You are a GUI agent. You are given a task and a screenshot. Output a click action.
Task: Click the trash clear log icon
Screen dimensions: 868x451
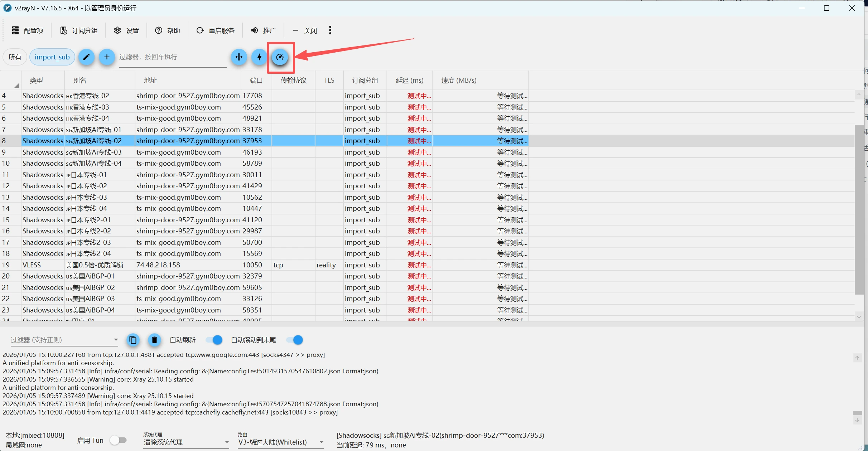pyautogui.click(x=154, y=340)
